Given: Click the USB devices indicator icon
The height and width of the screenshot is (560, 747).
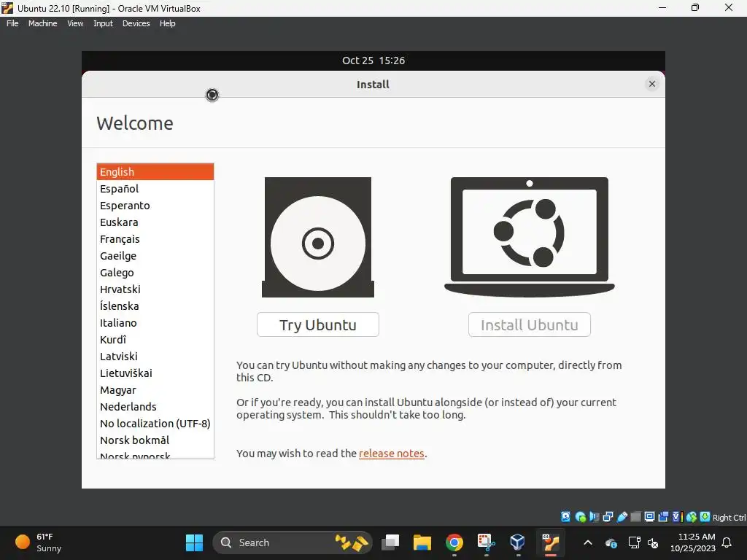Looking at the screenshot, I should pos(622,517).
